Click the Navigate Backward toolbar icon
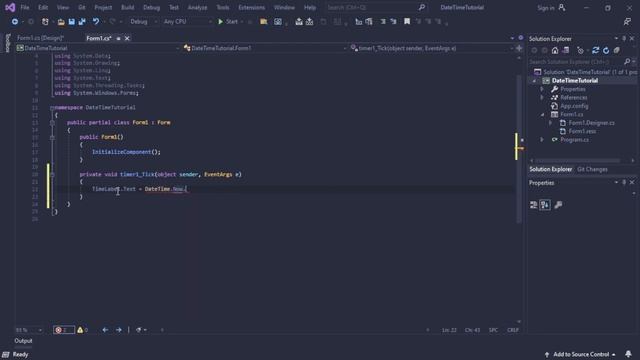 coord(15,22)
